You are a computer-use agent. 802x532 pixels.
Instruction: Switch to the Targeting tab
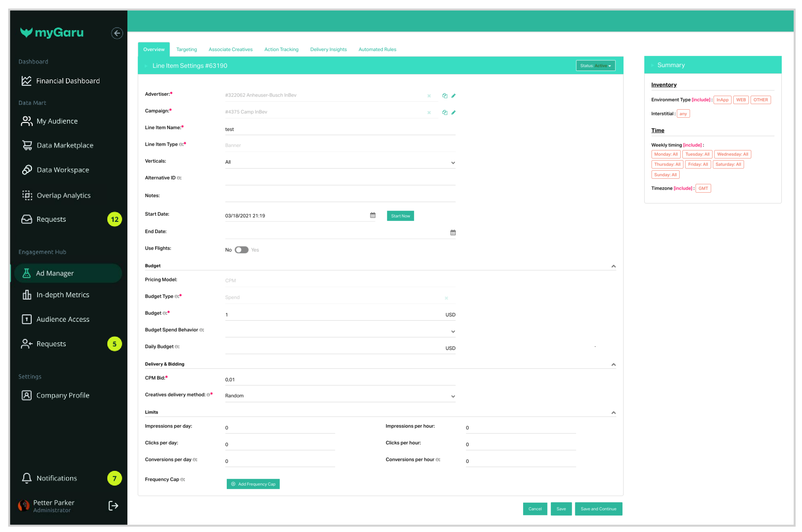pyautogui.click(x=186, y=49)
